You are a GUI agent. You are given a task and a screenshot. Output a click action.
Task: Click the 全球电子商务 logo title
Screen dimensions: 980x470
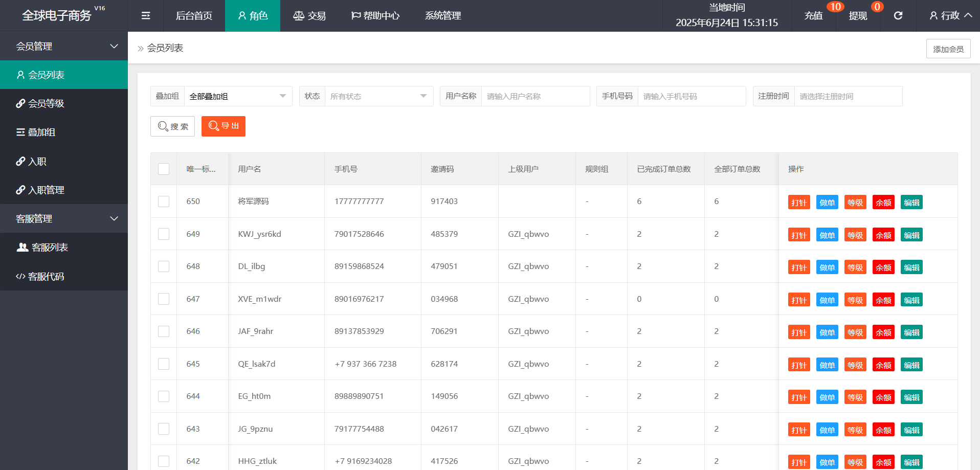click(x=57, y=15)
